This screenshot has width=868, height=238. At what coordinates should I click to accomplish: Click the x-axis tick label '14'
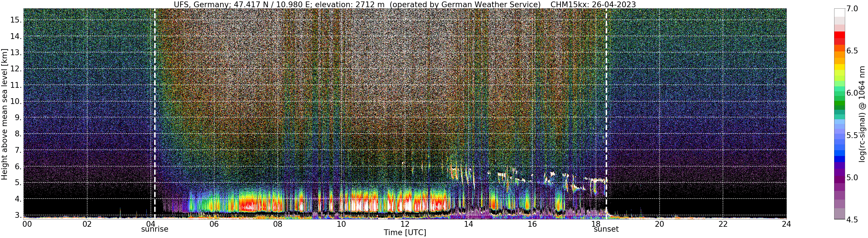(x=468, y=224)
